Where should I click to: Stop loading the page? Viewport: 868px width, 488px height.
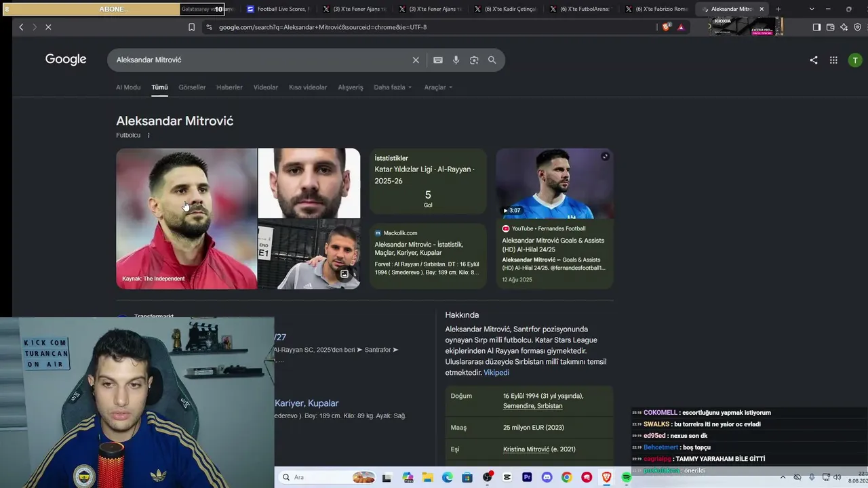click(48, 27)
